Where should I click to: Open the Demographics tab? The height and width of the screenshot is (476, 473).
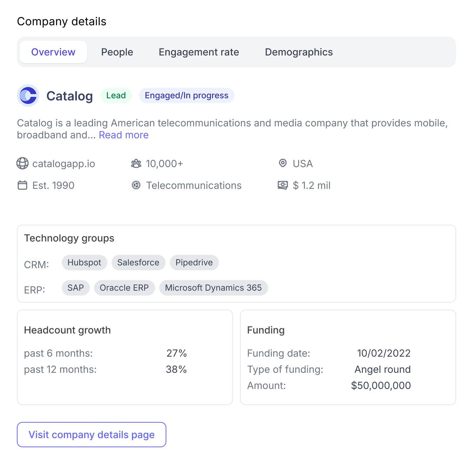[299, 52]
